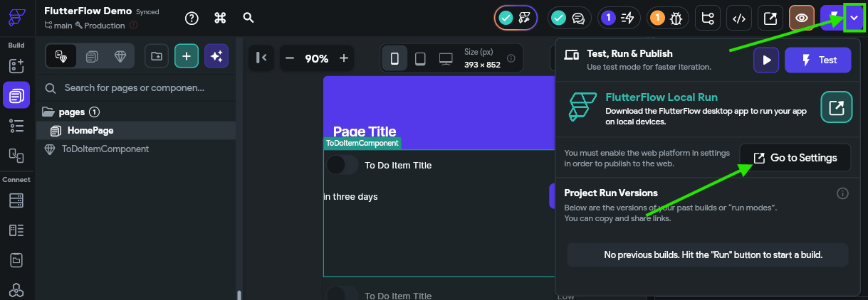Switch to the components stack tab
This screenshot has width=868, height=300.
(x=92, y=56)
